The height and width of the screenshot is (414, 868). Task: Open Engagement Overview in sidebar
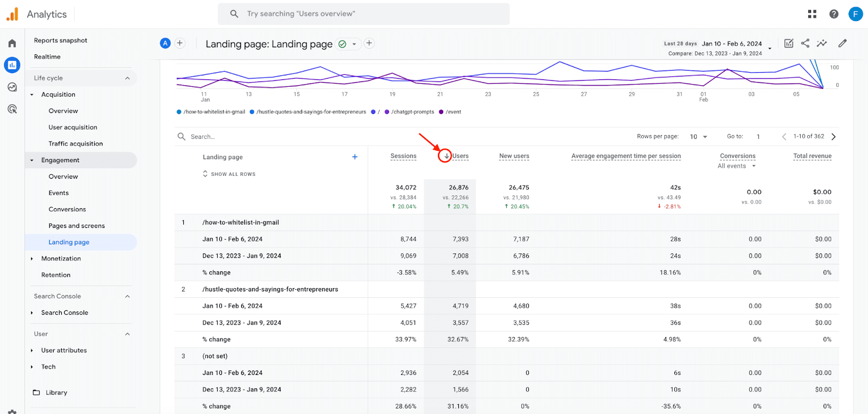coord(63,177)
